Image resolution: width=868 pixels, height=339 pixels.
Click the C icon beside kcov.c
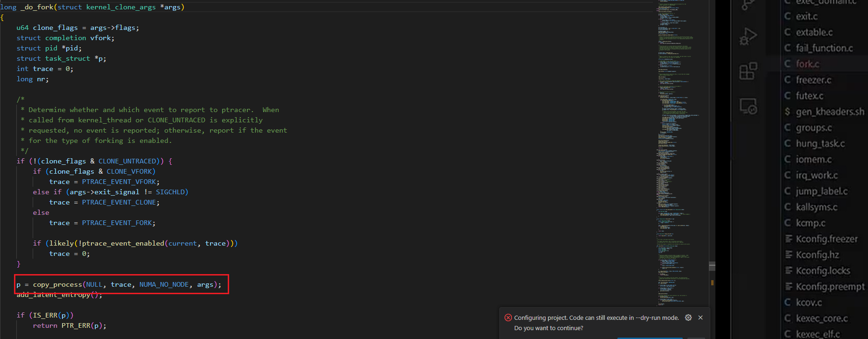[x=788, y=303]
